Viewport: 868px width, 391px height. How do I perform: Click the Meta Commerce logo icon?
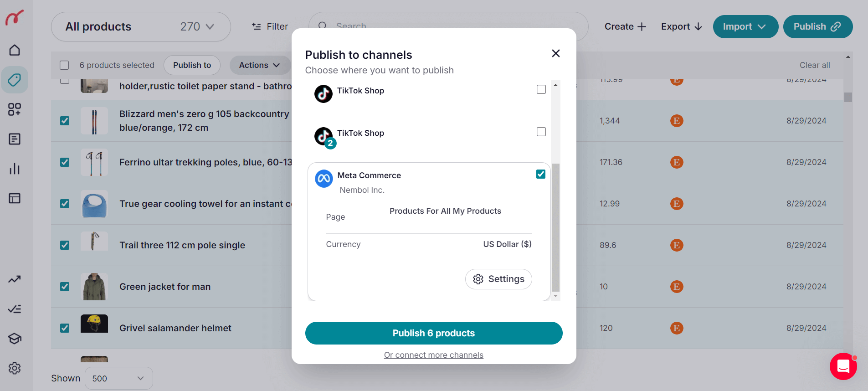(x=324, y=179)
